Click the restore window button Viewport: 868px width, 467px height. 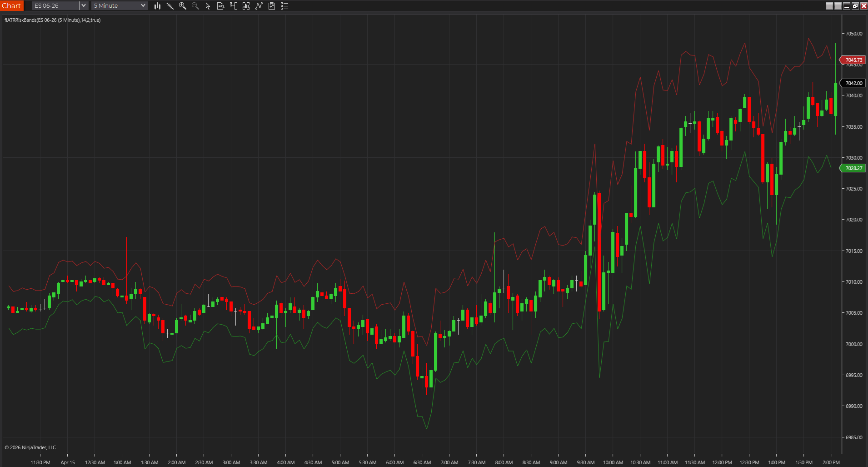pyautogui.click(x=855, y=5)
